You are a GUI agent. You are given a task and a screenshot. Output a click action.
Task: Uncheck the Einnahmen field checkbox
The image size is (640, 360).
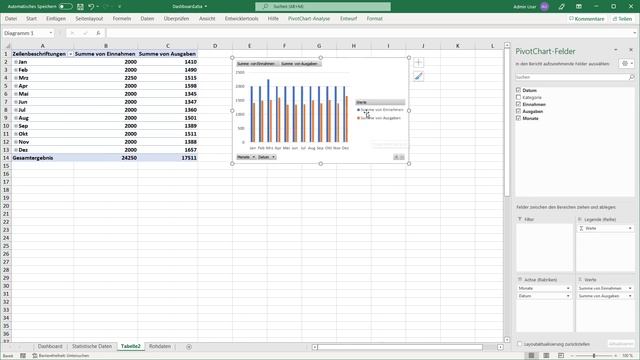coord(518,104)
